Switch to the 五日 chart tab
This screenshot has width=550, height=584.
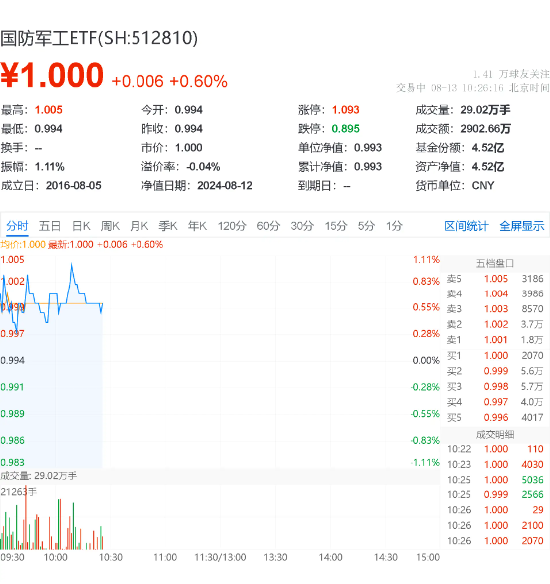(50, 226)
